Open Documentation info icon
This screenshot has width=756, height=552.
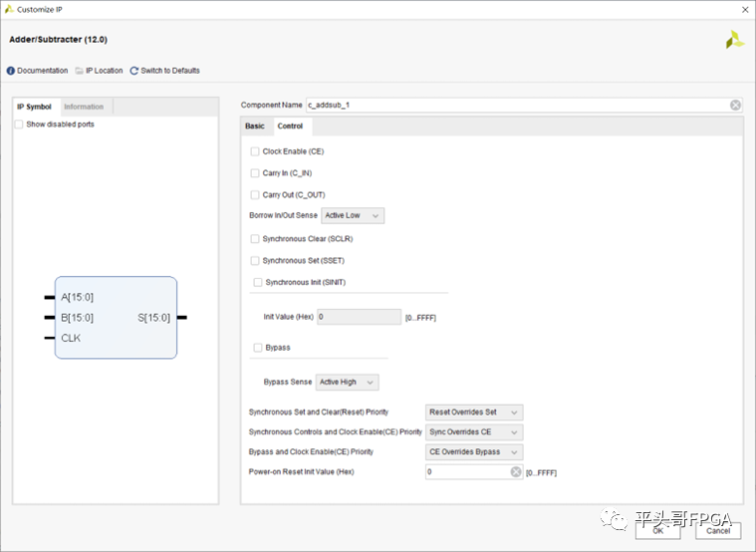[11, 71]
